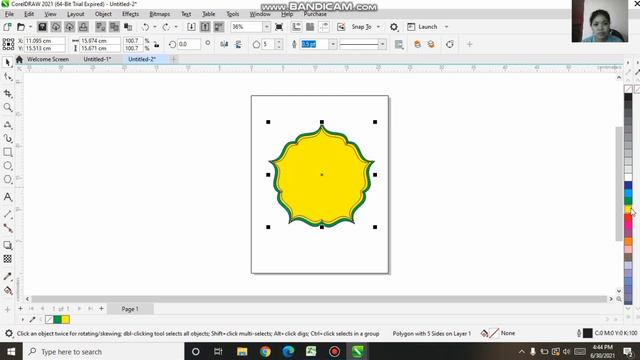Viewport: 640px width, 360px height.
Task: Toggle the Show grid button
Action: (x=310, y=27)
